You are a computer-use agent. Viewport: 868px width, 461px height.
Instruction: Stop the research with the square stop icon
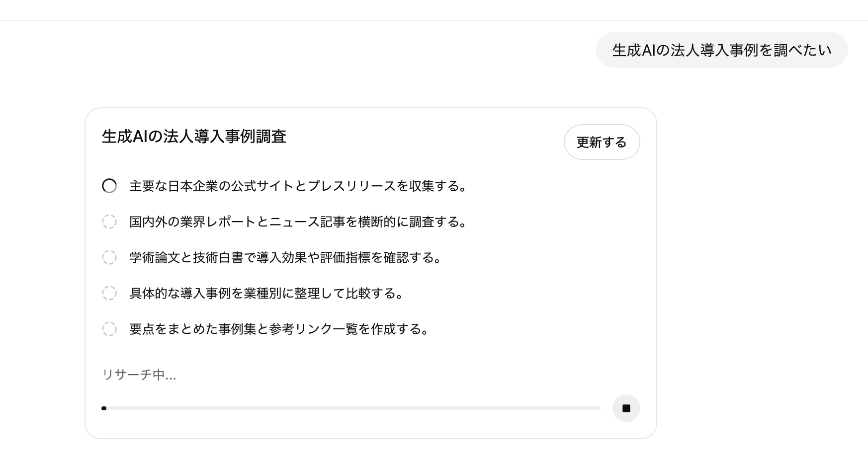(626, 408)
